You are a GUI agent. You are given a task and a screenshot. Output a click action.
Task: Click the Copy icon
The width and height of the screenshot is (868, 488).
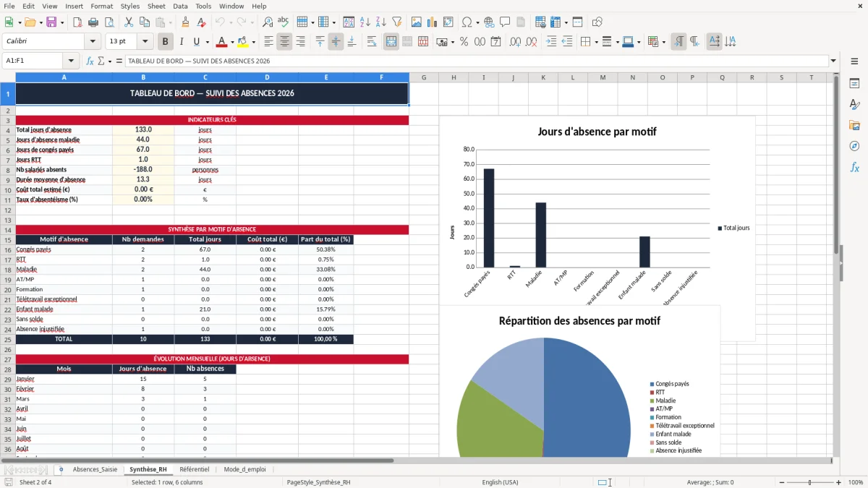pos(144,22)
